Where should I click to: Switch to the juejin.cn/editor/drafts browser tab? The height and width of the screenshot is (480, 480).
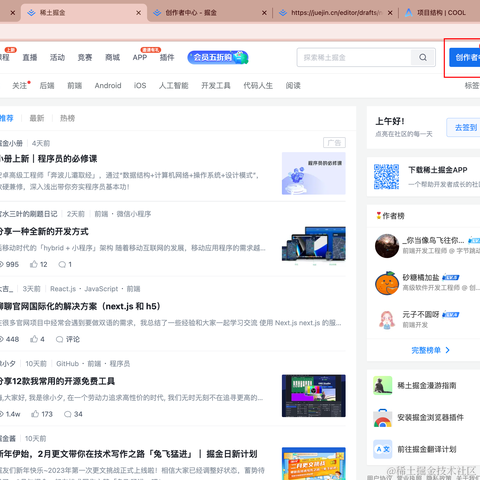click(335, 13)
